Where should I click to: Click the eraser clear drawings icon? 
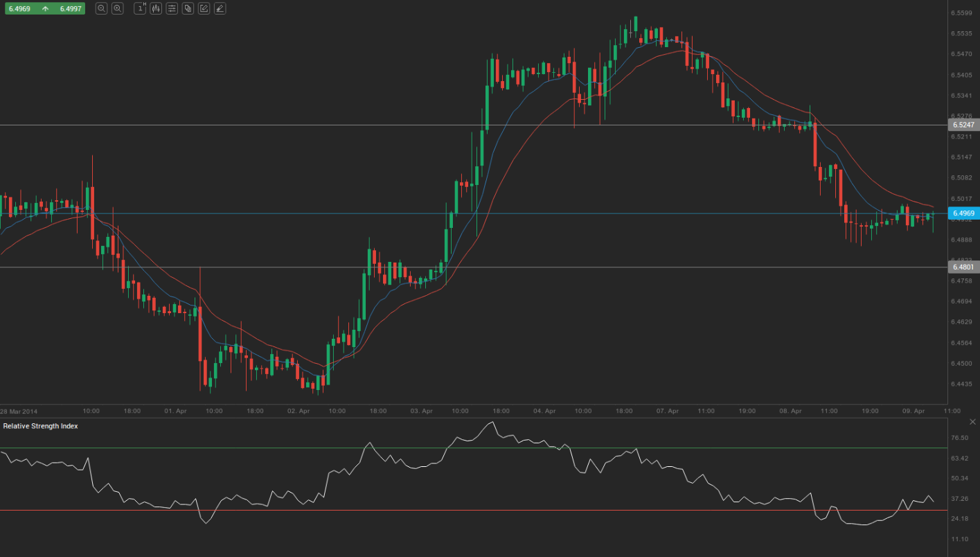pyautogui.click(x=220, y=8)
